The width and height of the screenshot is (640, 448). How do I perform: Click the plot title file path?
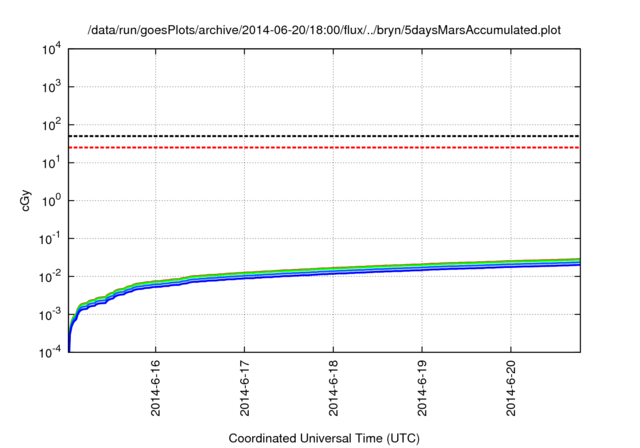[x=325, y=30]
